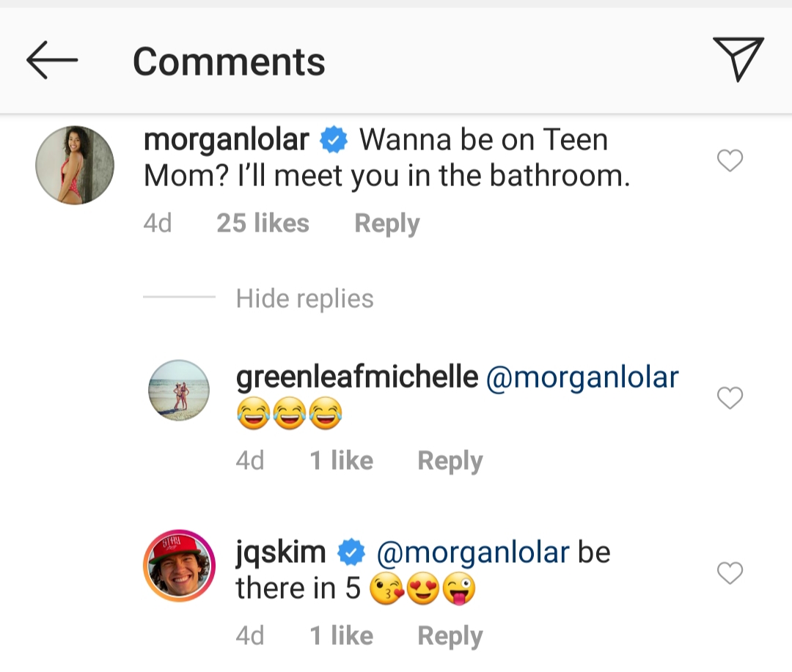This screenshot has height=672, width=792.
Task: Reply to morganlolar's comment
Action: click(x=386, y=224)
